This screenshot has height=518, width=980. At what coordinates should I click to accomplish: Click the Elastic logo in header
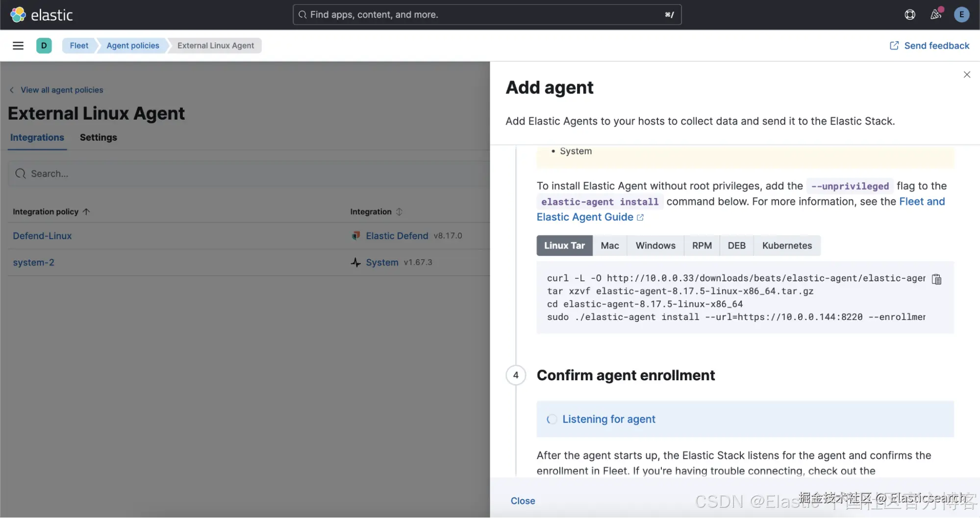(42, 15)
